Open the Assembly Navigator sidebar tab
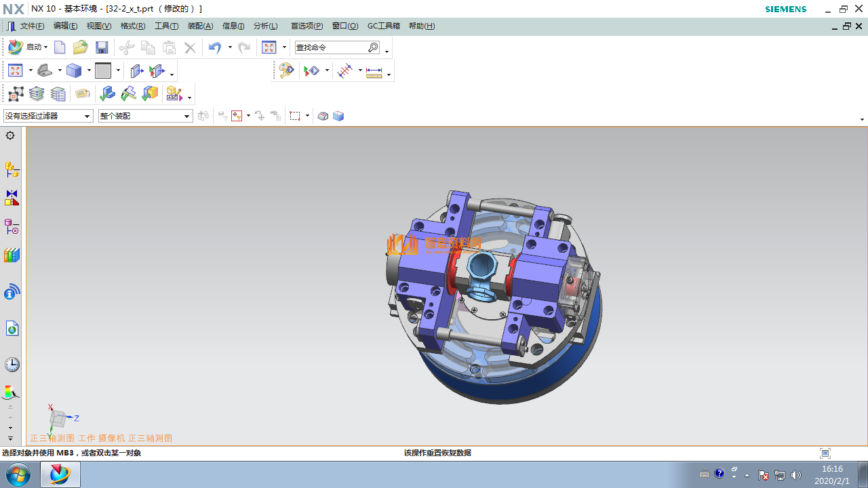868x488 pixels. point(12,169)
